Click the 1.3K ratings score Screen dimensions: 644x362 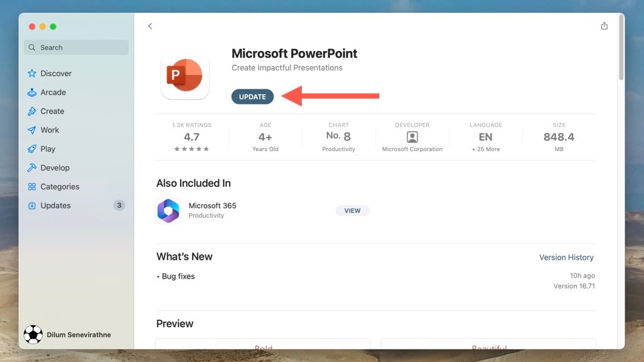pyautogui.click(x=192, y=137)
